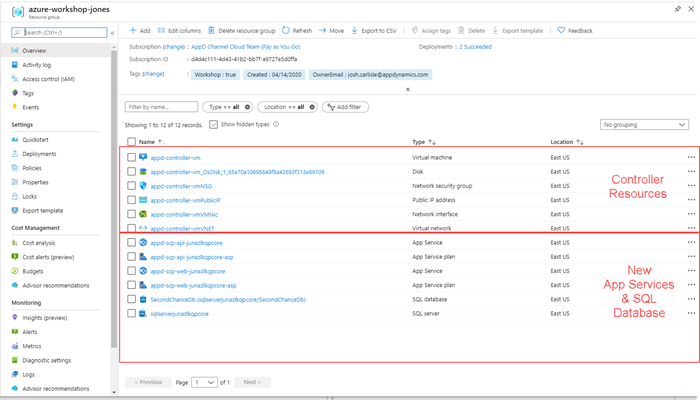Image resolution: width=700 pixels, height=400 pixels.
Task: Click AppD Channel Cloud Team subscription link
Action: coord(246,47)
